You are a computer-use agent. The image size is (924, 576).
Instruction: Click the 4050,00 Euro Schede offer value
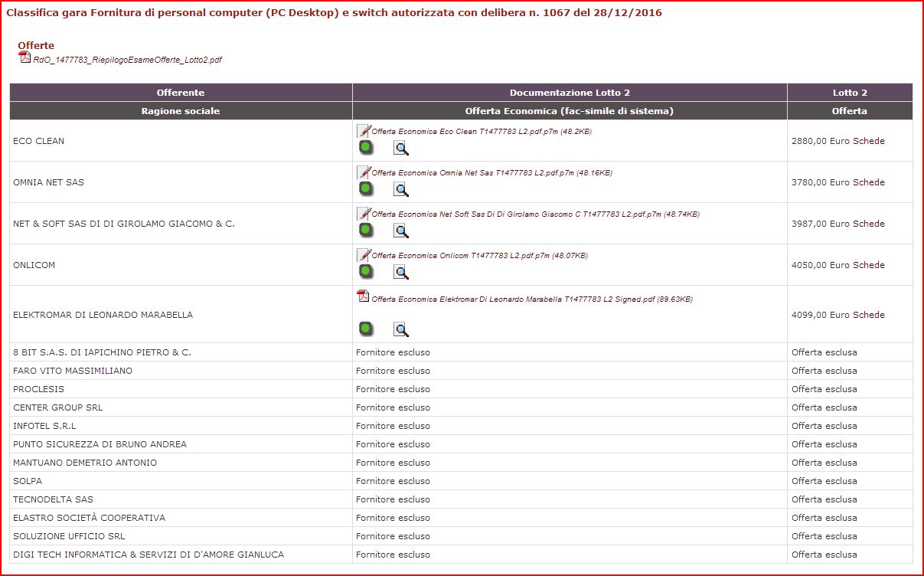(838, 265)
